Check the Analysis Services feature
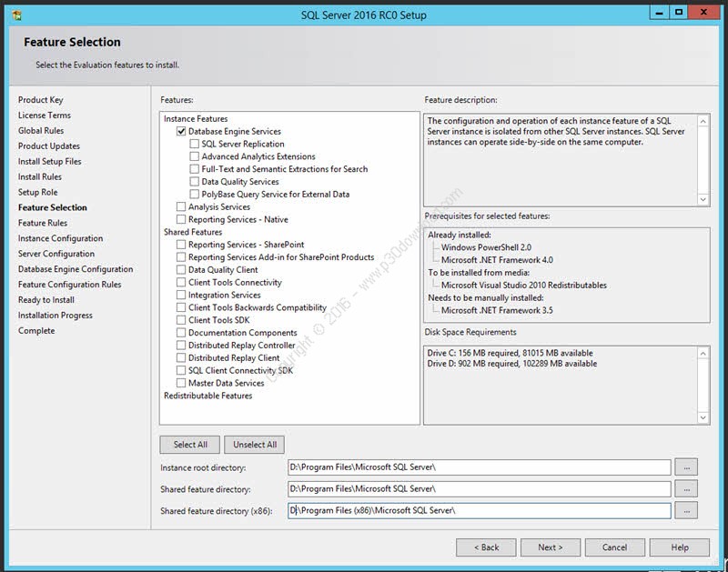 pyautogui.click(x=181, y=206)
